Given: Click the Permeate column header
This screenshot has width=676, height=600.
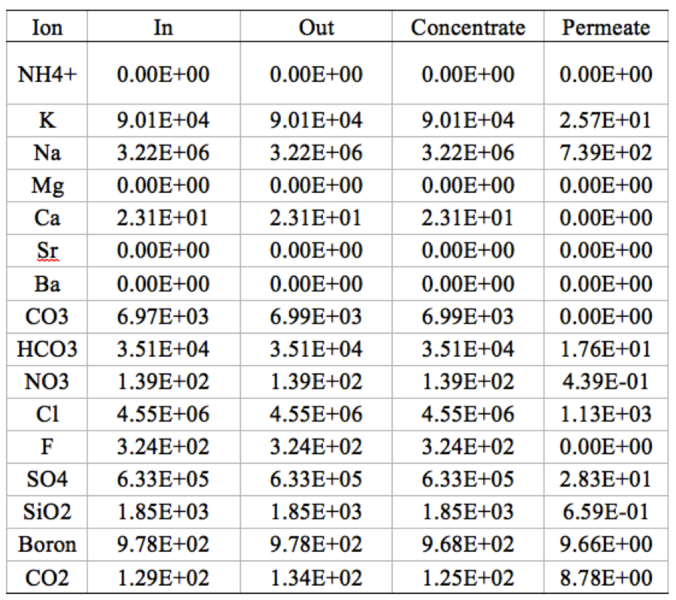Looking at the screenshot, I should (x=606, y=27).
